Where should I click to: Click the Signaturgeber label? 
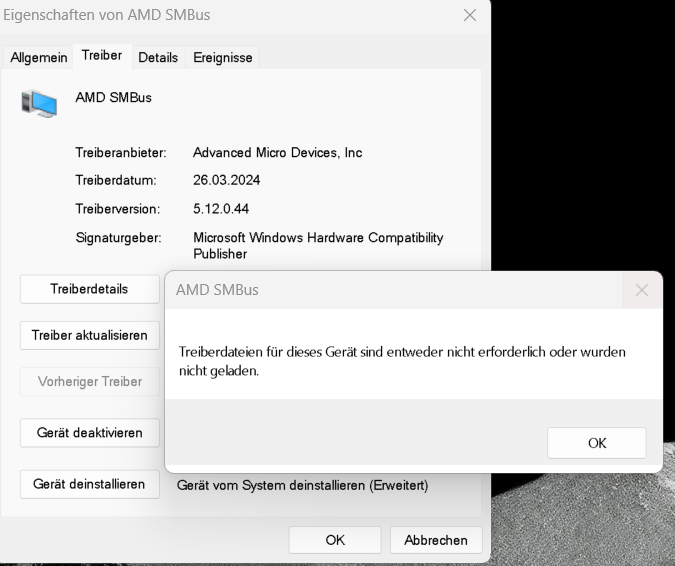(118, 238)
